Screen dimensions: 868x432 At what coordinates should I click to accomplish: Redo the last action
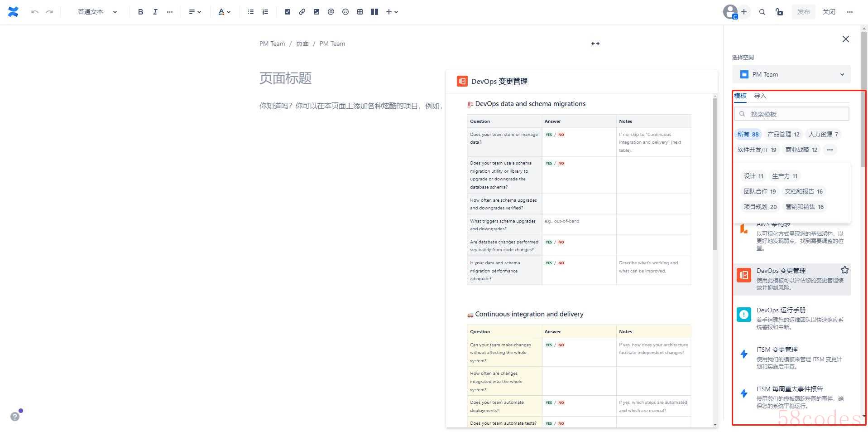point(49,12)
